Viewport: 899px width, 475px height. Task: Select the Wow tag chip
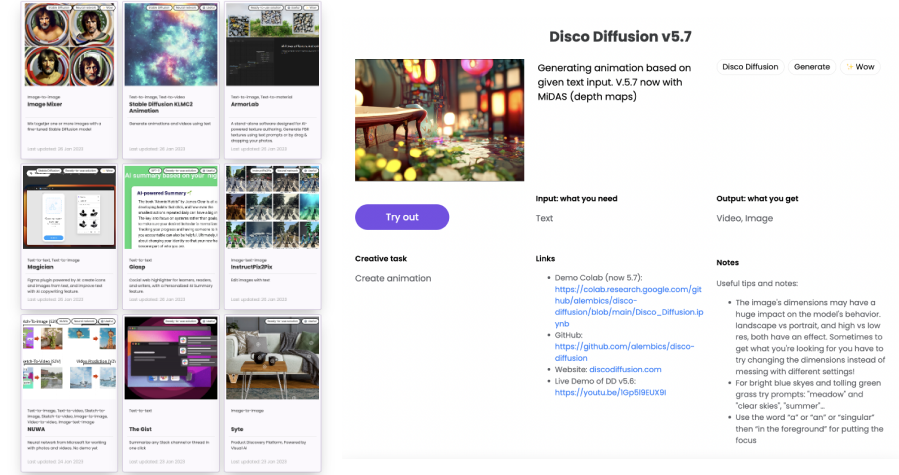tap(860, 67)
